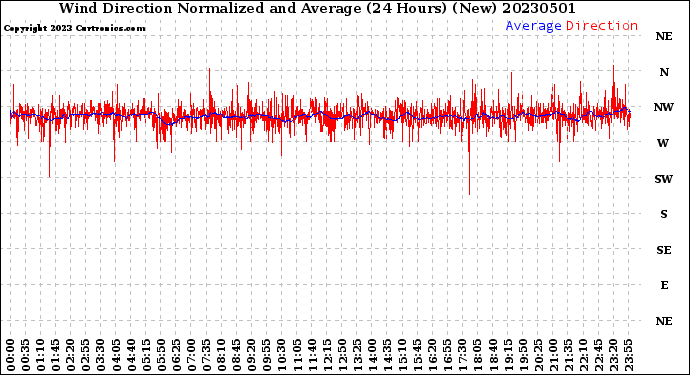This screenshot has width=690, height=375.
Task: Click the 07:35 time axis label
Action: pyautogui.click(x=206, y=355)
